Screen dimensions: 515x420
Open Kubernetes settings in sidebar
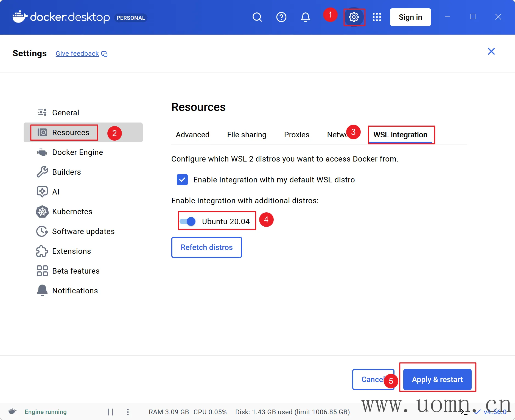click(x=72, y=212)
